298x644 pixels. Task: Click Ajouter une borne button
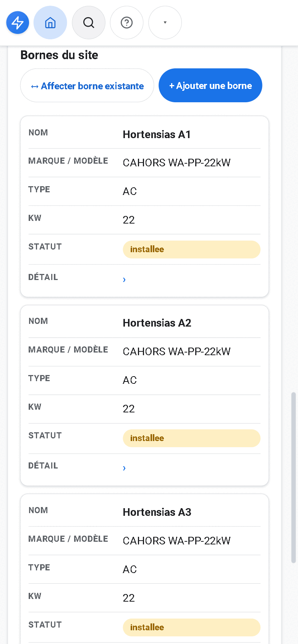point(211,85)
